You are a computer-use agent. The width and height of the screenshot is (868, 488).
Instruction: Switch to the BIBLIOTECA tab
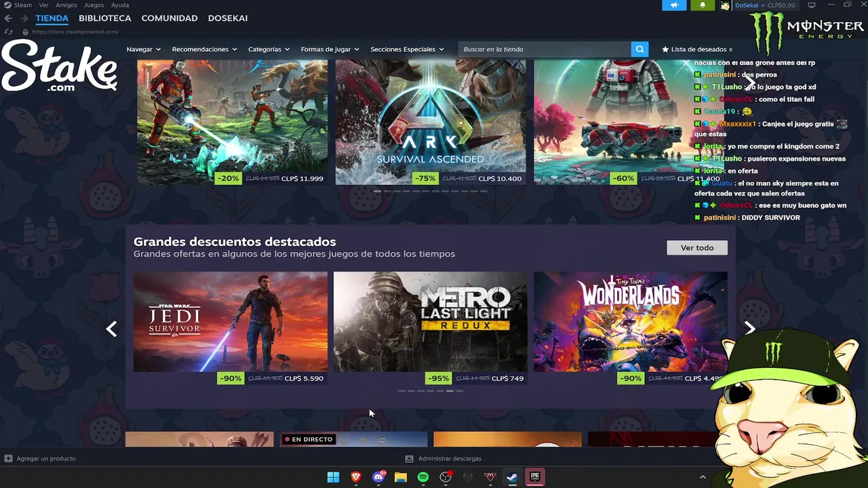105,18
